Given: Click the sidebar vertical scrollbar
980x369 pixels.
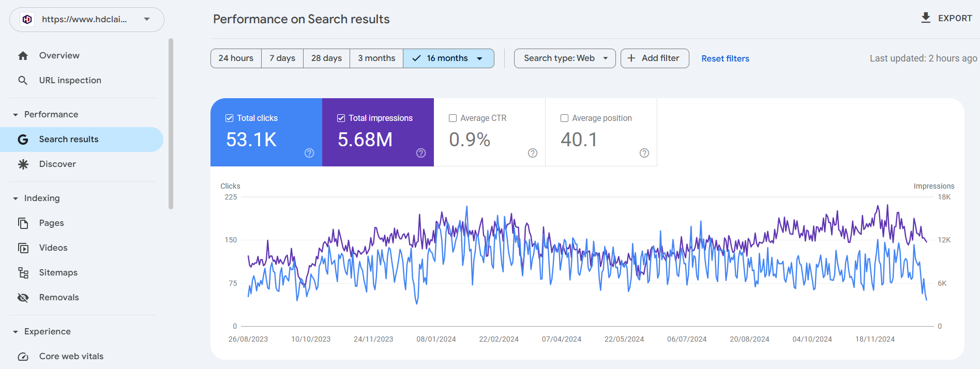Looking at the screenshot, I should (x=171, y=124).
